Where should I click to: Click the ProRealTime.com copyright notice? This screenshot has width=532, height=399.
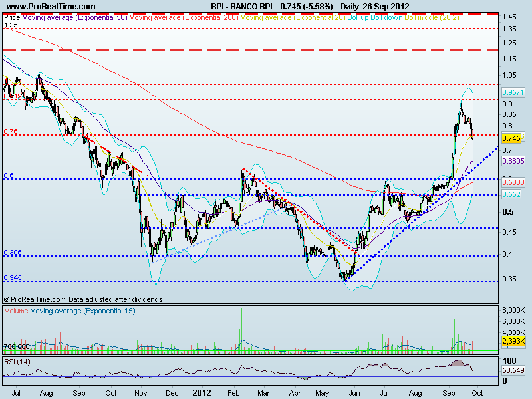(x=83, y=299)
